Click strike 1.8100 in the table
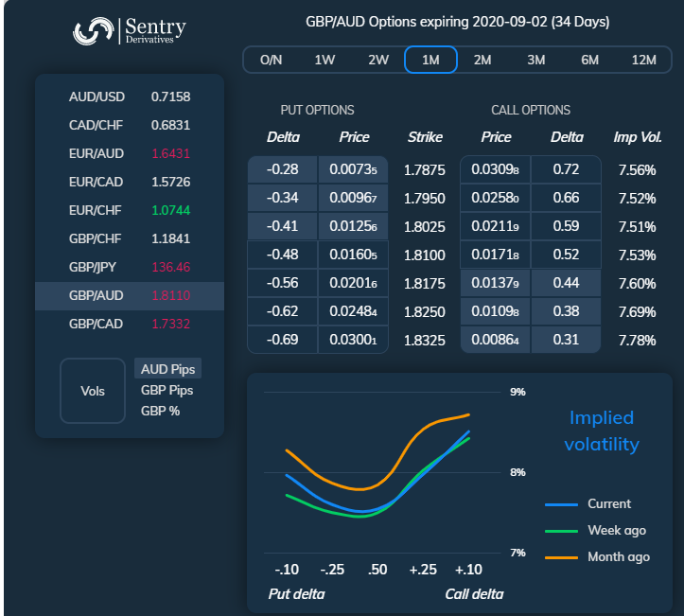Screen dimensions: 684x616 425,255
